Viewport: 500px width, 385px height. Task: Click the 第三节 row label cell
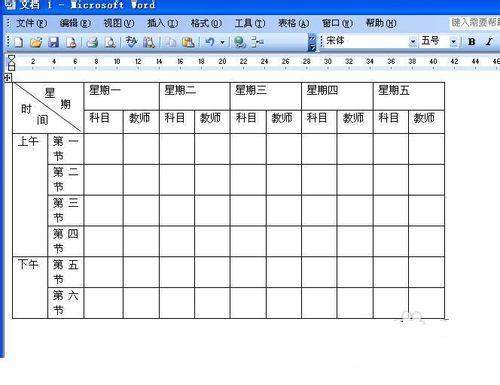tap(66, 210)
